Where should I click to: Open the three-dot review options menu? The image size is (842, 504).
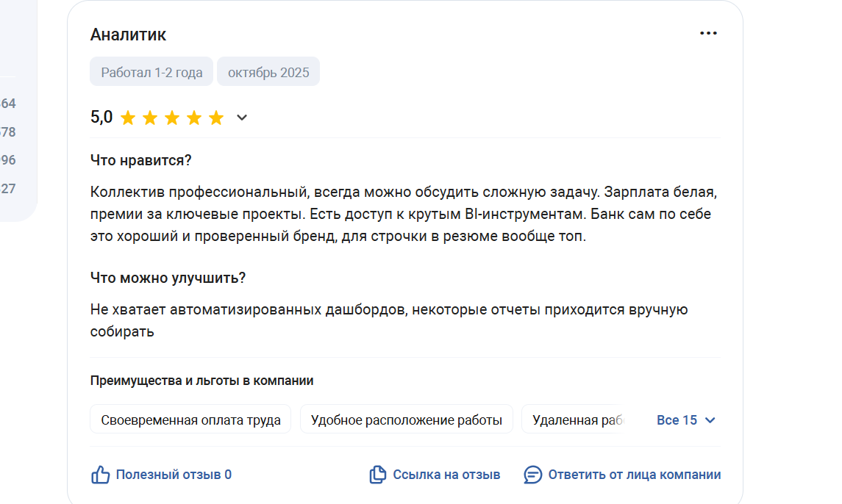[708, 34]
